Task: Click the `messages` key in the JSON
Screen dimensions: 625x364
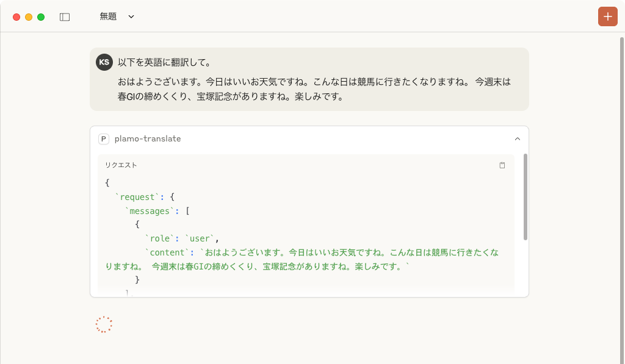Action: pos(150,211)
